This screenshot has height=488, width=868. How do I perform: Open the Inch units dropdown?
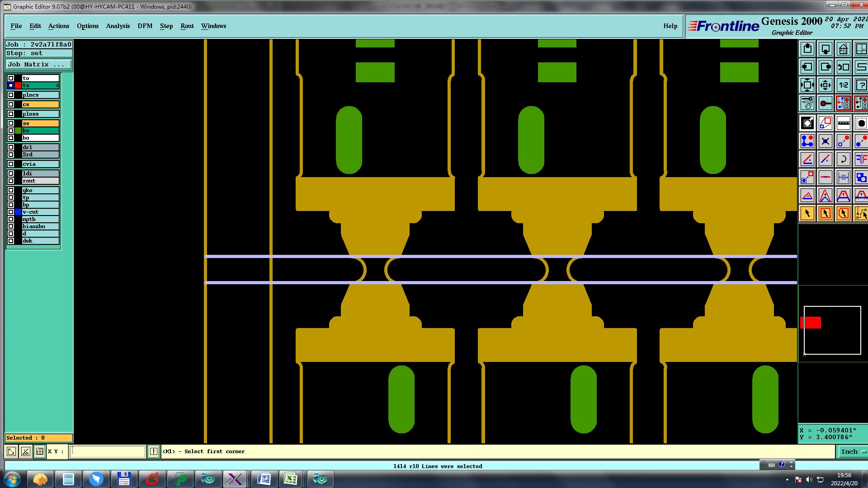click(853, 451)
